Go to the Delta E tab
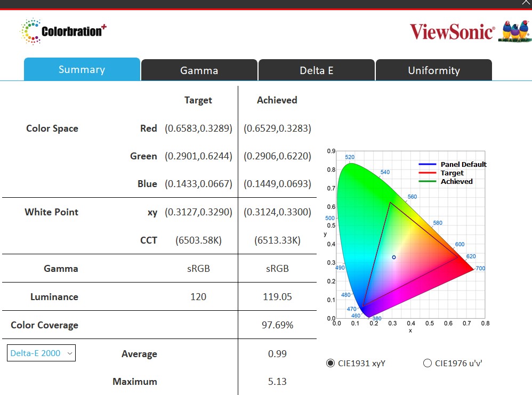The width and height of the screenshot is (532, 395). pyautogui.click(x=316, y=70)
